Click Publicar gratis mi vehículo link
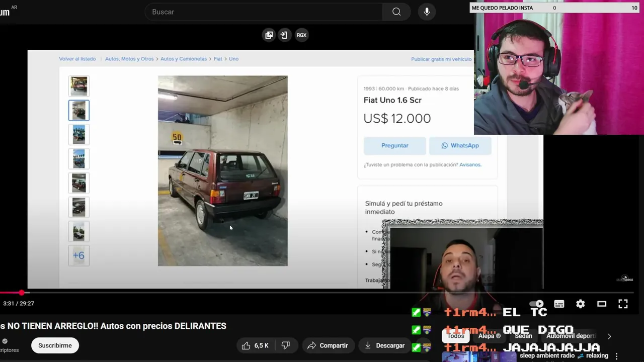The width and height of the screenshot is (644, 362). click(x=441, y=59)
